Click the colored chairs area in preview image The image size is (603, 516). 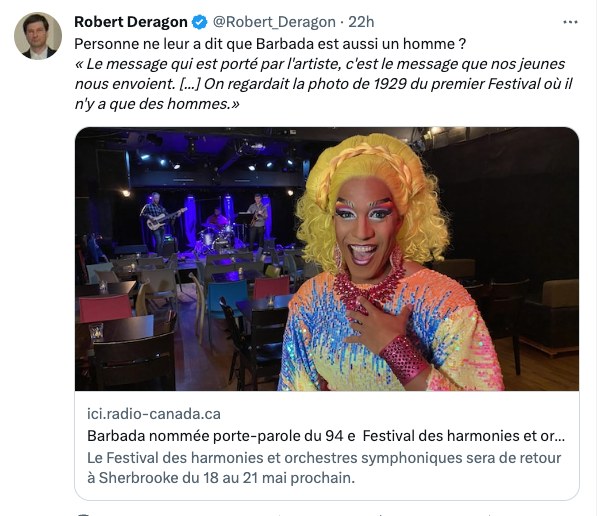click(185, 296)
